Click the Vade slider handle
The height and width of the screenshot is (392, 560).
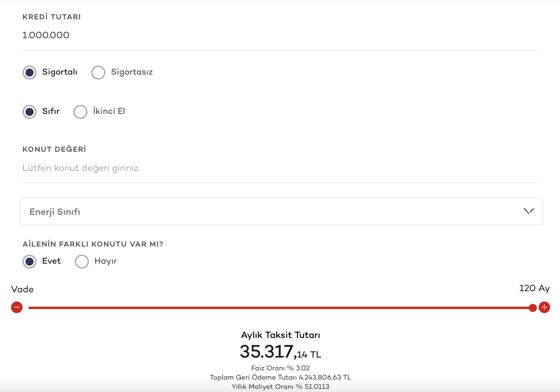click(x=533, y=308)
